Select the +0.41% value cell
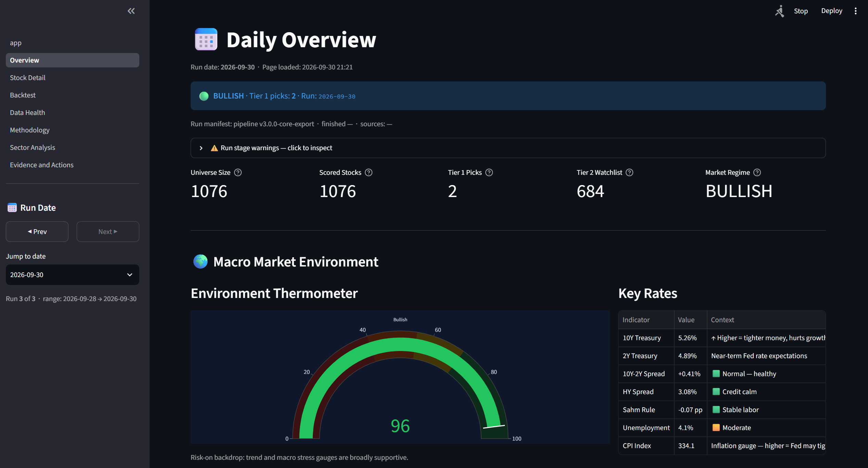This screenshot has width=868, height=468. click(x=691, y=374)
